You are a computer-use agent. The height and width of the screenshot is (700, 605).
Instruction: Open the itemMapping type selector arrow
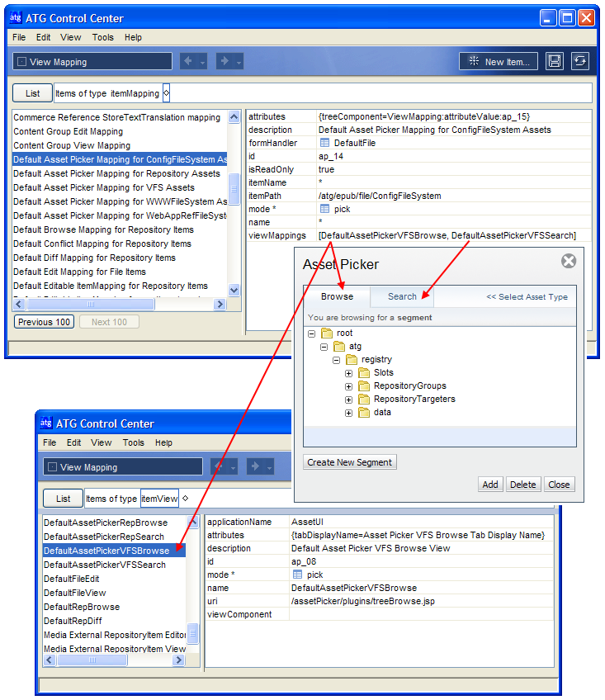point(166,93)
